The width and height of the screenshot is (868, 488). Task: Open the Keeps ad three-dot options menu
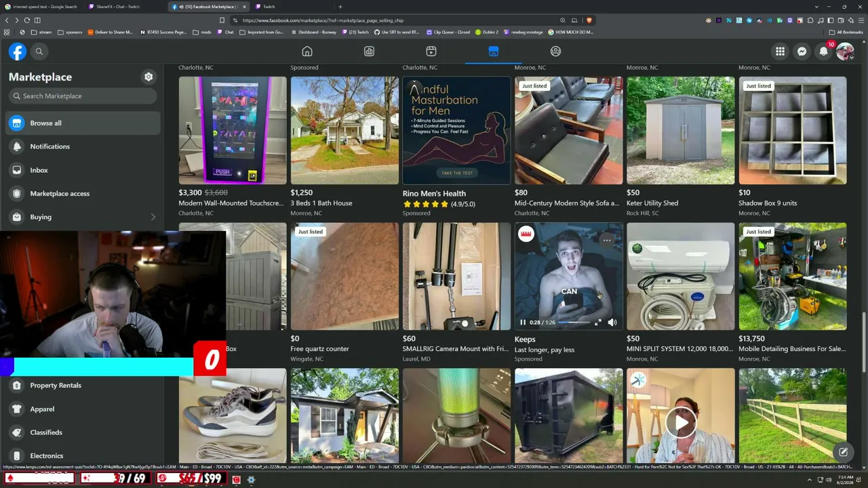(x=607, y=240)
